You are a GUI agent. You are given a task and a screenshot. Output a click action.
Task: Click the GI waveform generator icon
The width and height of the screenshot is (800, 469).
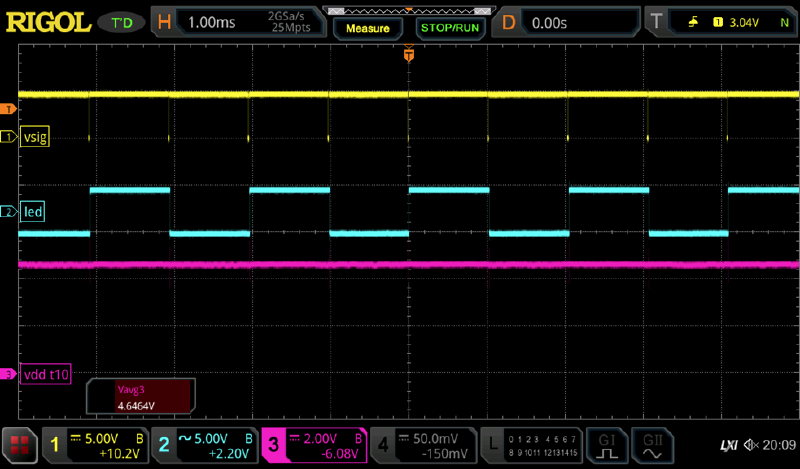(x=607, y=443)
